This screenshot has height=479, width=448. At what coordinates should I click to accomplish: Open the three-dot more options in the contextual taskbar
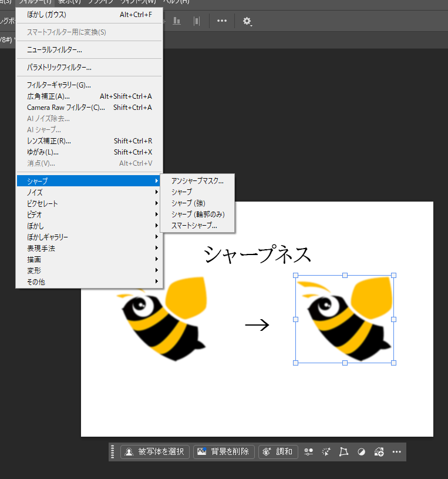396,451
